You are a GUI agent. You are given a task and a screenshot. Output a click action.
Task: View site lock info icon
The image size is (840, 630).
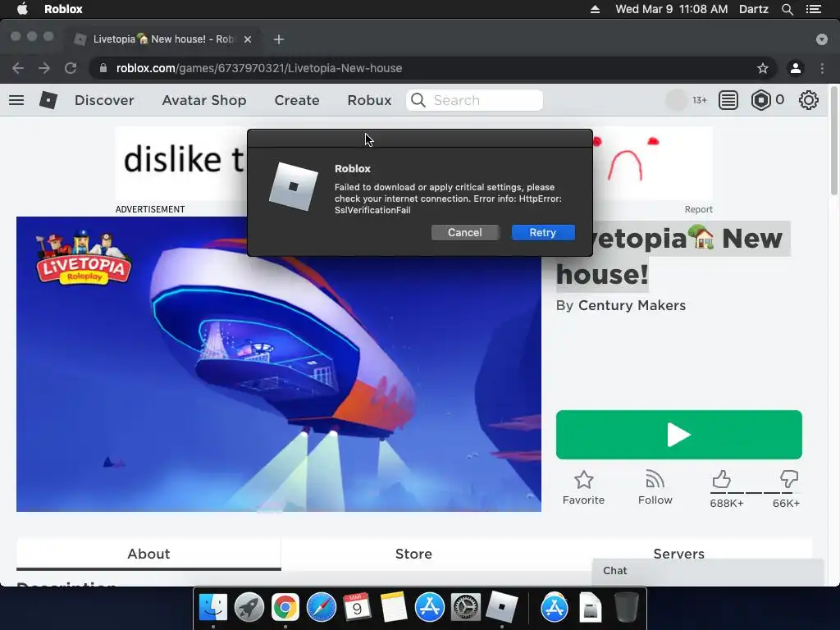pos(103,68)
